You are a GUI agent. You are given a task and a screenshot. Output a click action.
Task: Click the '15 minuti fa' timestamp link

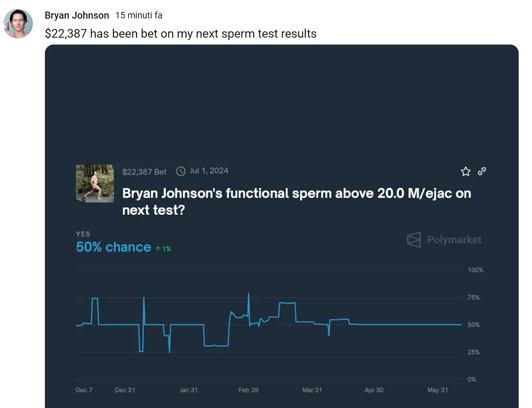point(139,15)
